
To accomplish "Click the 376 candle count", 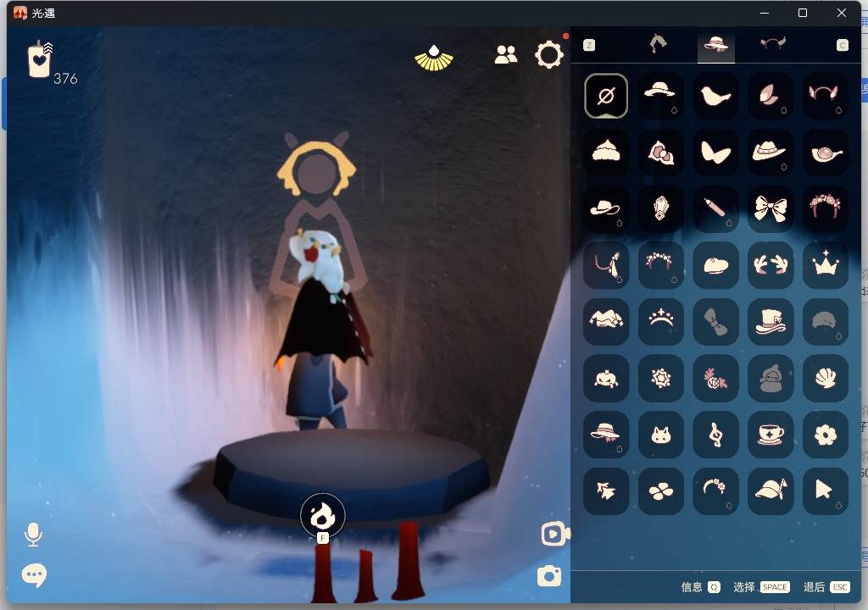I will pos(65,79).
